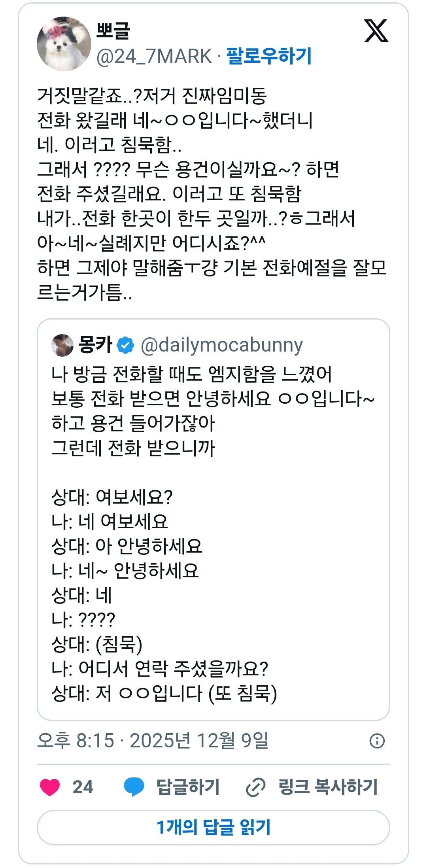
Task: Visit the @24_7MARK handle
Action: point(154,56)
